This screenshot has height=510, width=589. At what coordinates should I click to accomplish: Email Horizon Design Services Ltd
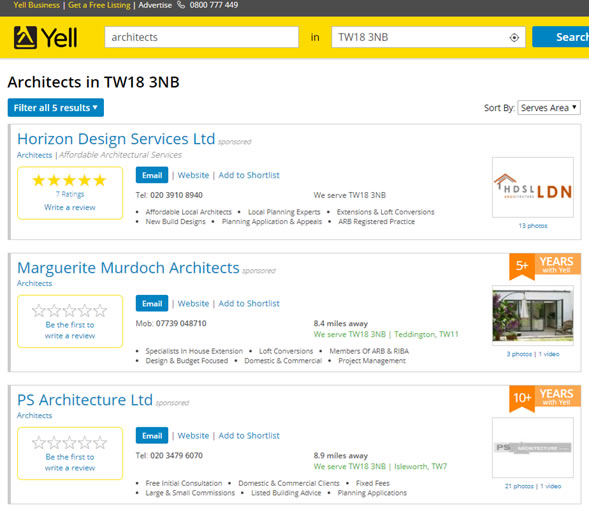[152, 175]
